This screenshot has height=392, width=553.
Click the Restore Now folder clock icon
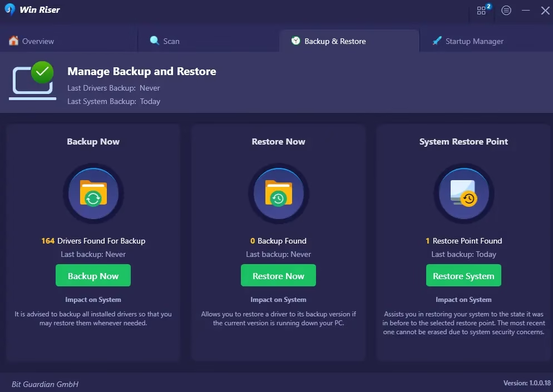(x=278, y=193)
